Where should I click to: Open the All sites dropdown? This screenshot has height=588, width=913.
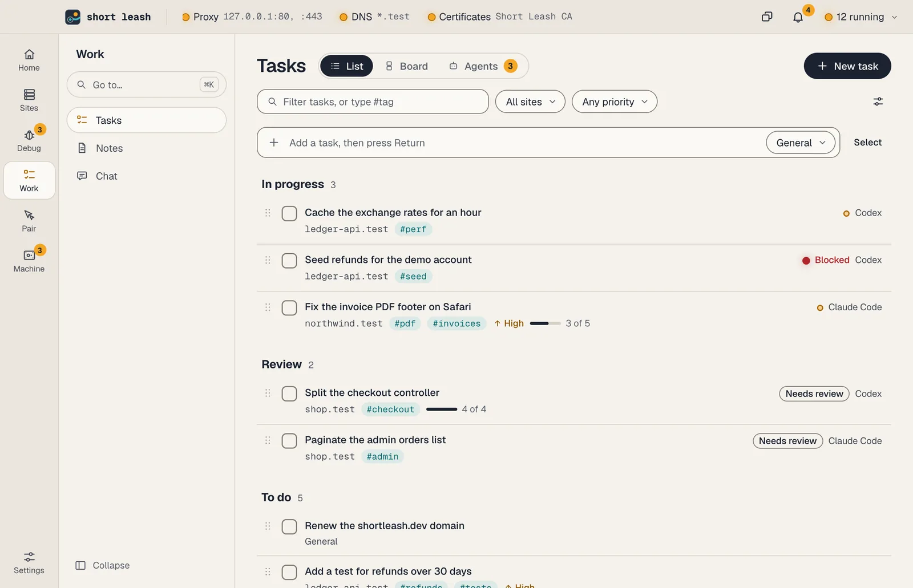pos(530,102)
